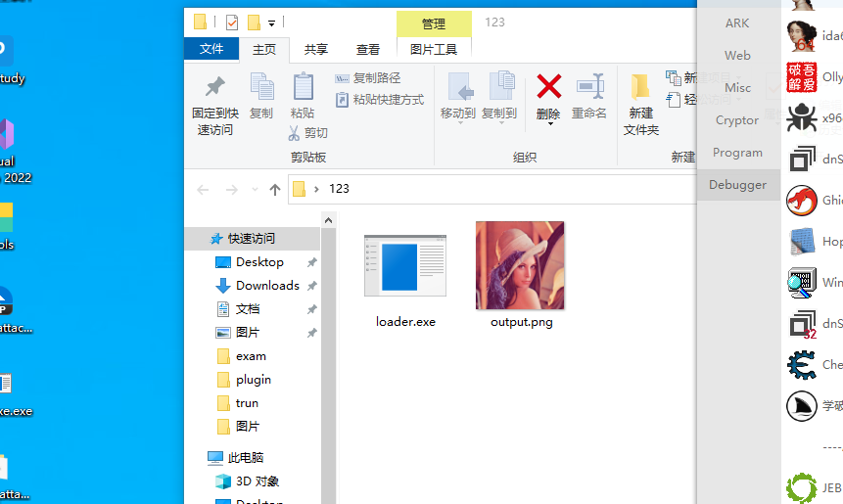843x504 pixels.
Task: Click new folder icon in title bar toolbar
Action: click(254, 23)
